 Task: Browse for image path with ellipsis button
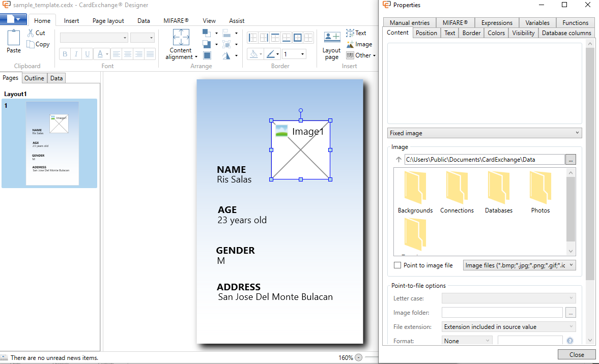tap(571, 160)
